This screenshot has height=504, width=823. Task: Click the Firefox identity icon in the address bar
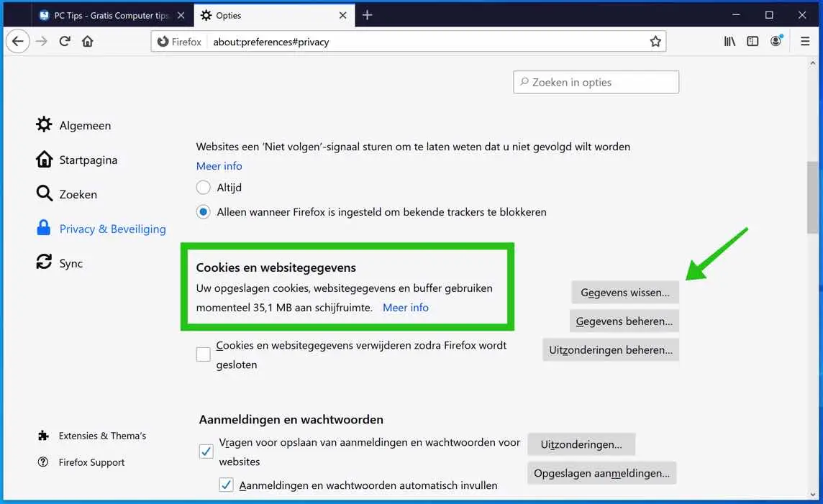point(163,42)
